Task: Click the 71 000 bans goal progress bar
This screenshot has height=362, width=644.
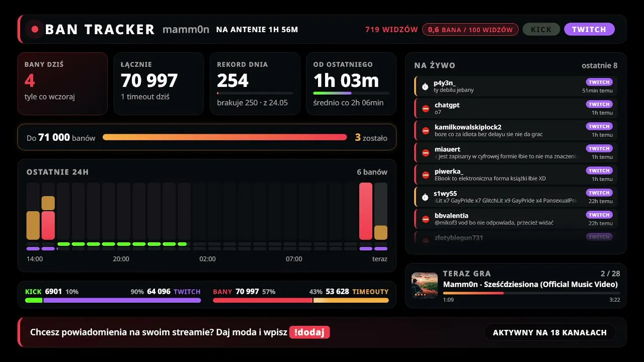Action: pyautogui.click(x=225, y=137)
